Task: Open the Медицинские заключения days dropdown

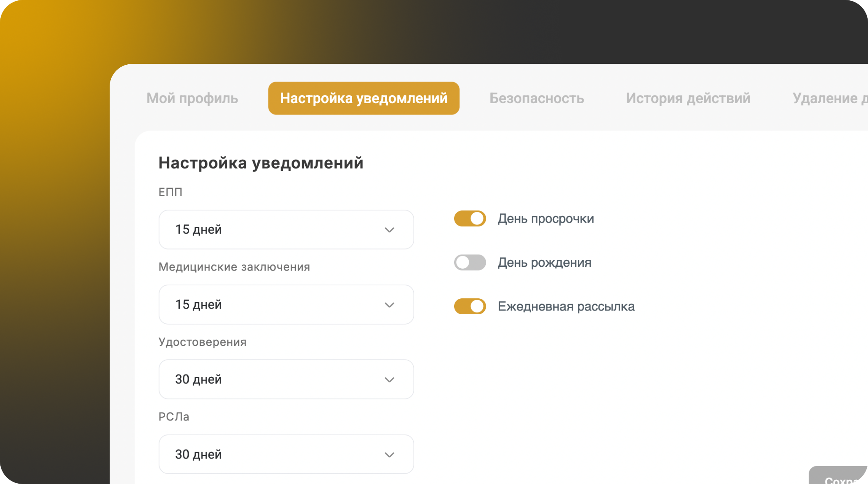Action: point(286,304)
